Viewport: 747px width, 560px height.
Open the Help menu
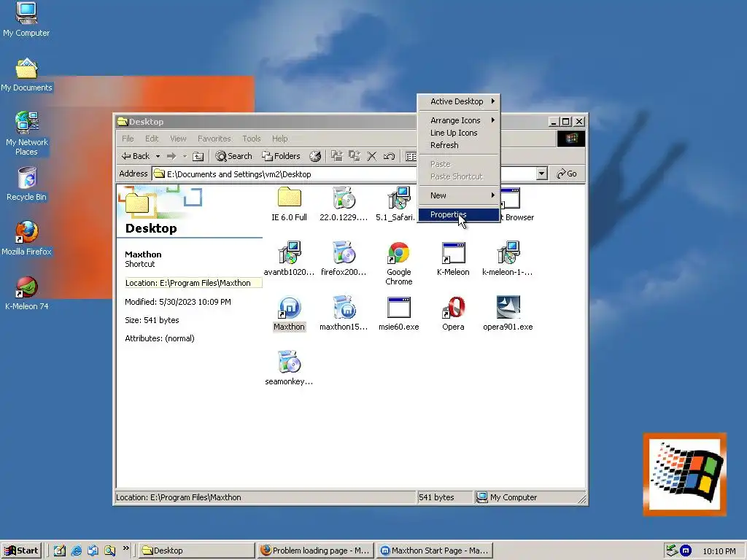[280, 139]
